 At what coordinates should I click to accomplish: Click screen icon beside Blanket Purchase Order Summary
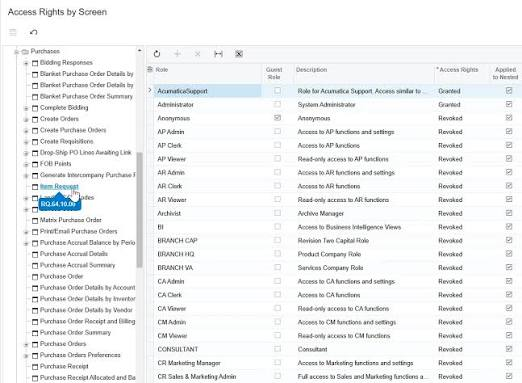pyautogui.click(x=35, y=97)
